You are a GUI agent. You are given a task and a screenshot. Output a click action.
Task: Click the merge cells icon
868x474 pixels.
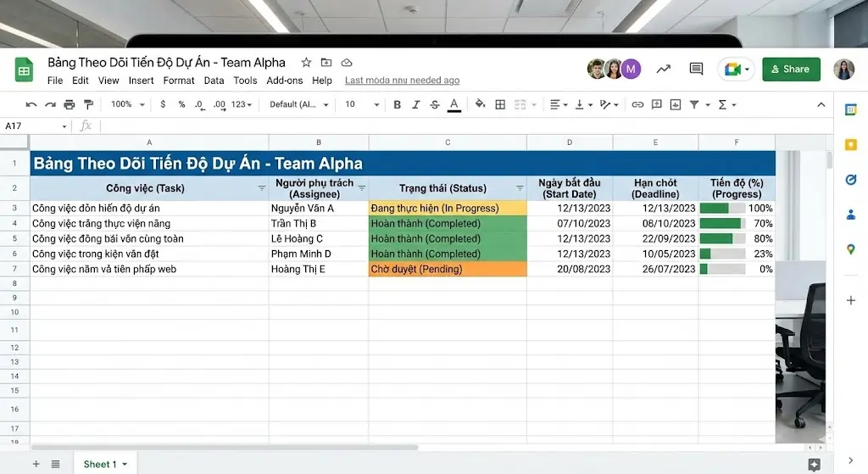520,104
